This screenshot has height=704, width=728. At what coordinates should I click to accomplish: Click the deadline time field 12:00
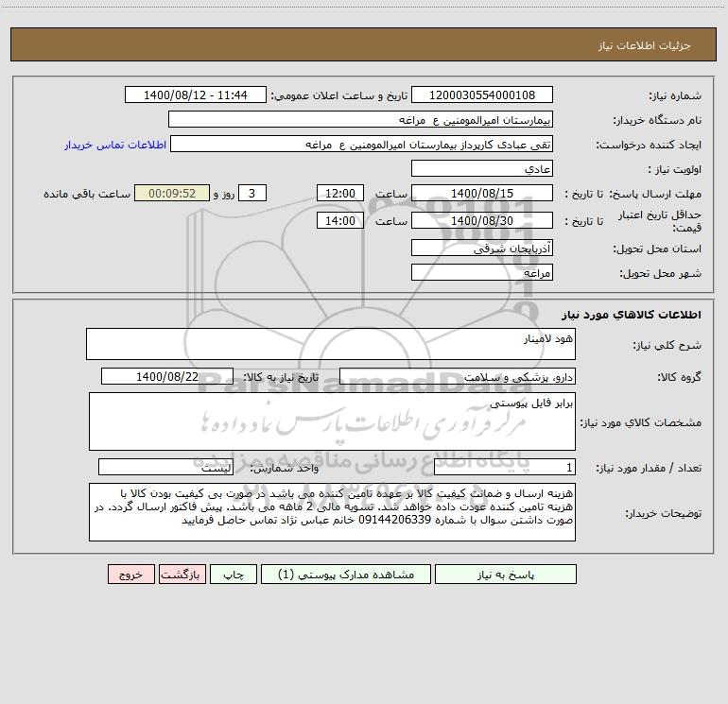[x=339, y=193]
